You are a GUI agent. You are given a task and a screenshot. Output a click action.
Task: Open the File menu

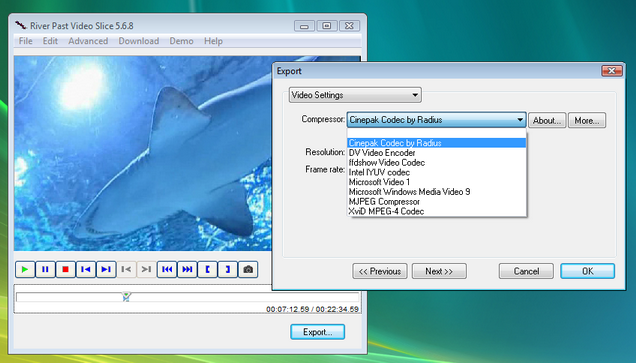(26, 41)
